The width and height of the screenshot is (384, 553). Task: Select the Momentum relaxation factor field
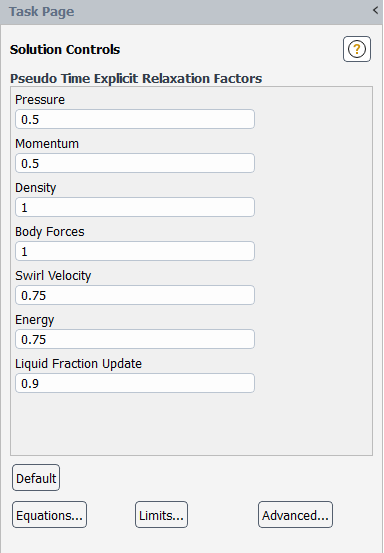pos(135,163)
